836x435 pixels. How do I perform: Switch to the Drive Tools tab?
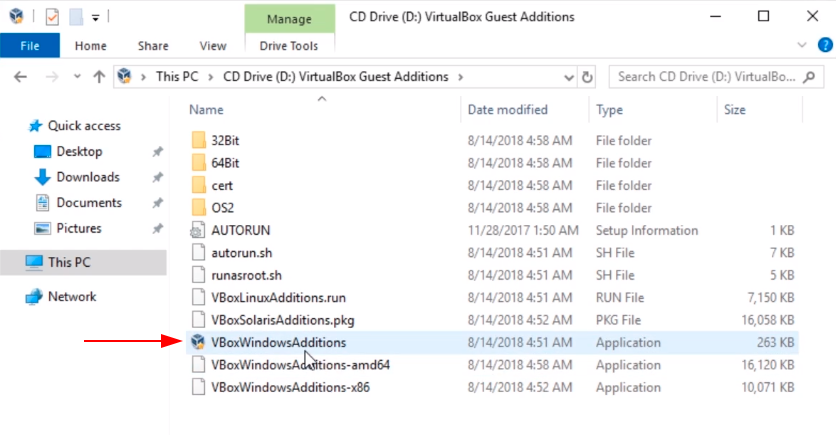pos(288,46)
